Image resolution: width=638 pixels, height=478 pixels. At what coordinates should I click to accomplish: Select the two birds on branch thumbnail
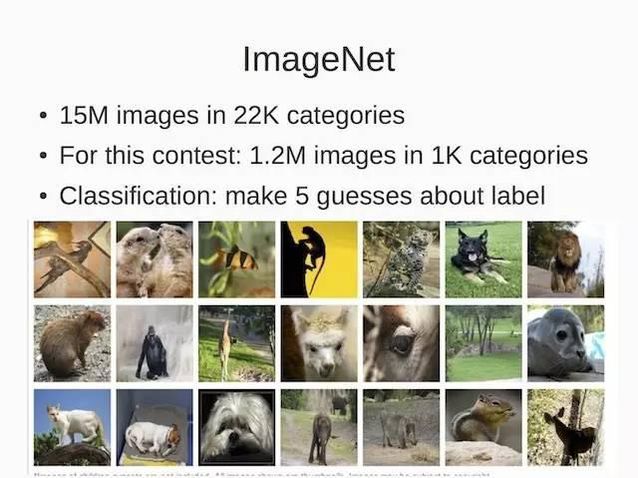72,260
